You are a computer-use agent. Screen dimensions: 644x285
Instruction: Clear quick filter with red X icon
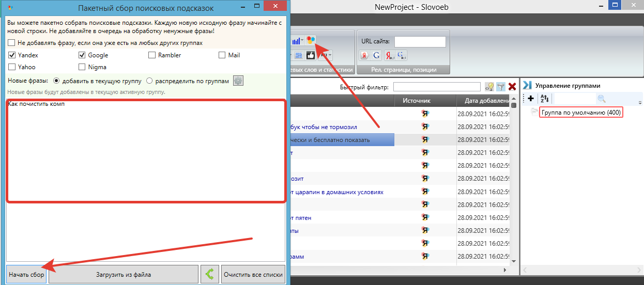(x=512, y=87)
